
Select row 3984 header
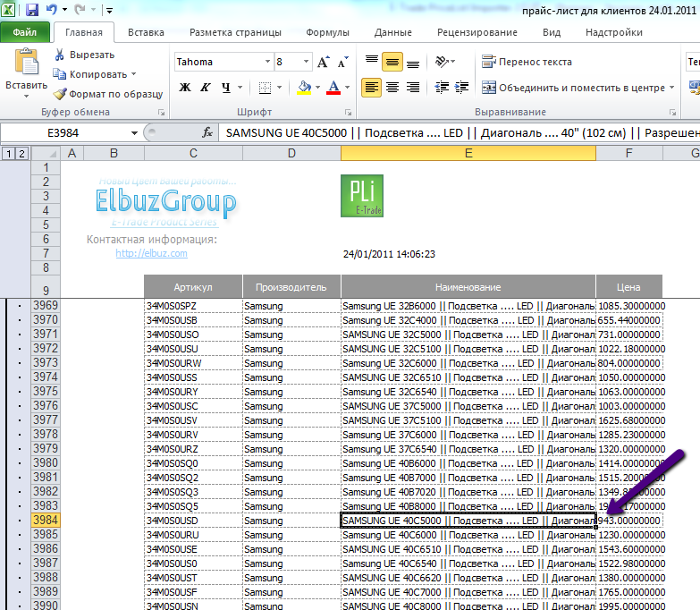46,521
